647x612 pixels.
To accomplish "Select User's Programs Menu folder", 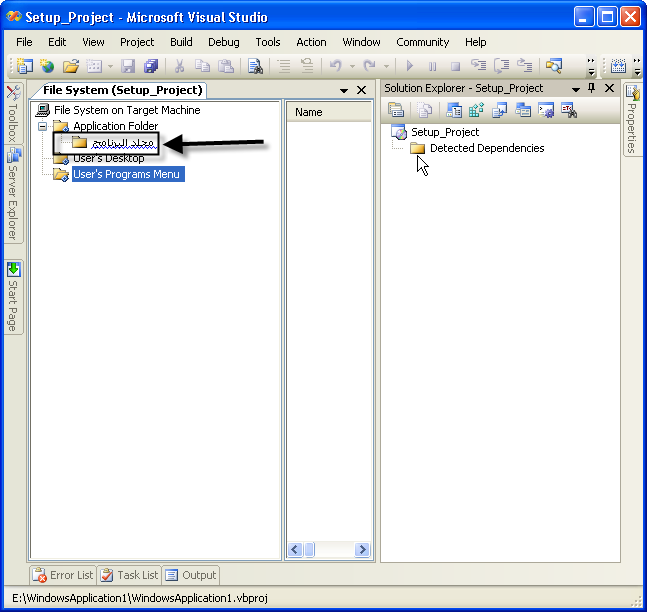I will click(x=128, y=174).
